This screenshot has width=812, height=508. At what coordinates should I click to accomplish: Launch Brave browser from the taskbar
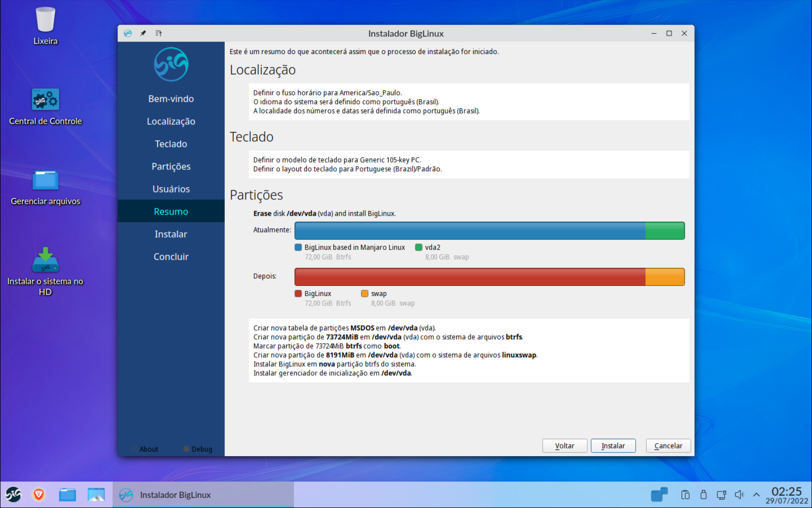click(x=39, y=494)
